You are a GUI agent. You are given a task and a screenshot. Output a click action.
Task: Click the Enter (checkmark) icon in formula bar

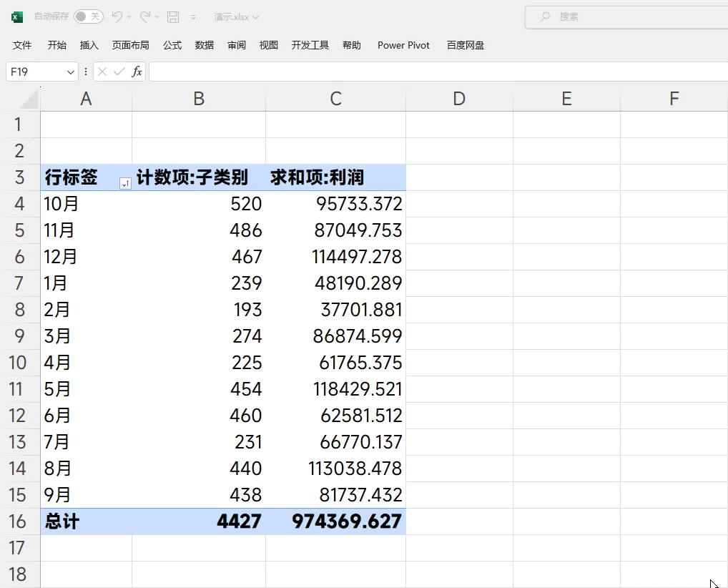tap(118, 71)
